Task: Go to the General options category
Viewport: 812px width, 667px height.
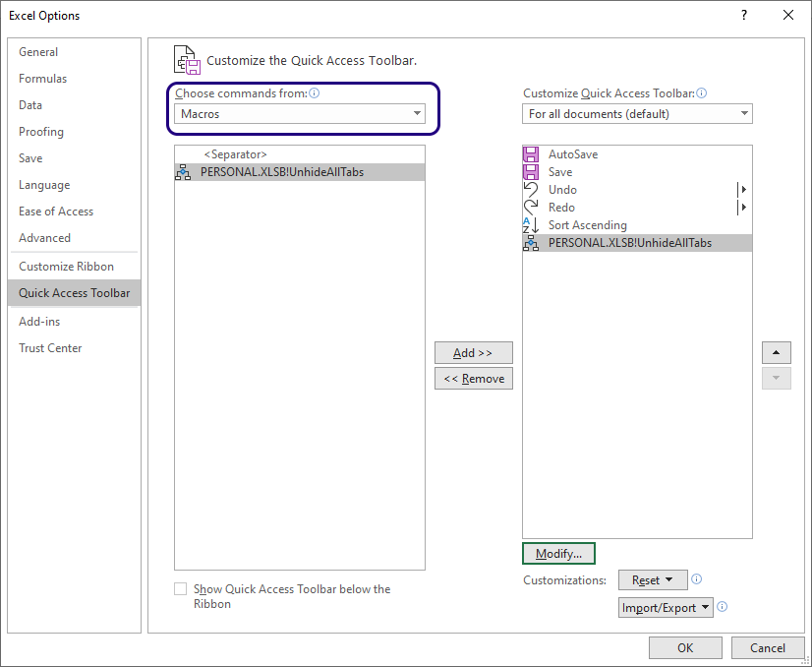Action: (75, 52)
